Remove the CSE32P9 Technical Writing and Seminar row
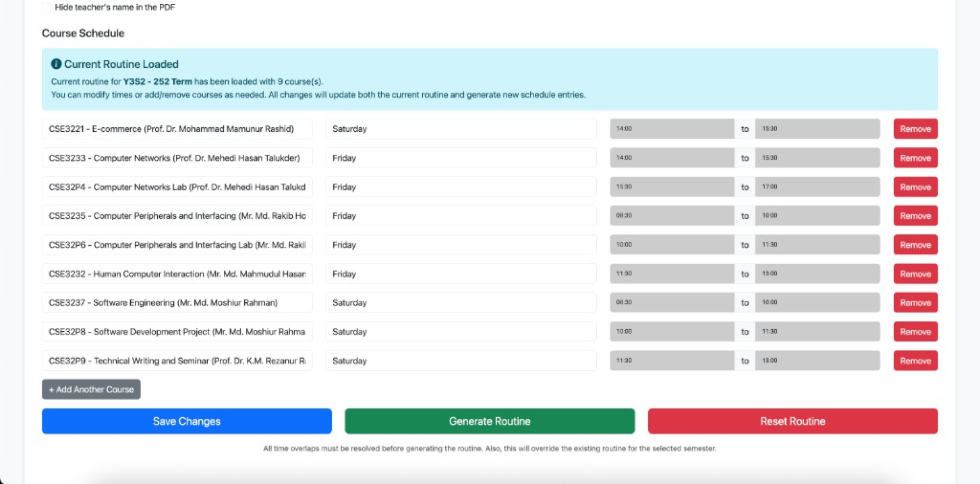 915,361
